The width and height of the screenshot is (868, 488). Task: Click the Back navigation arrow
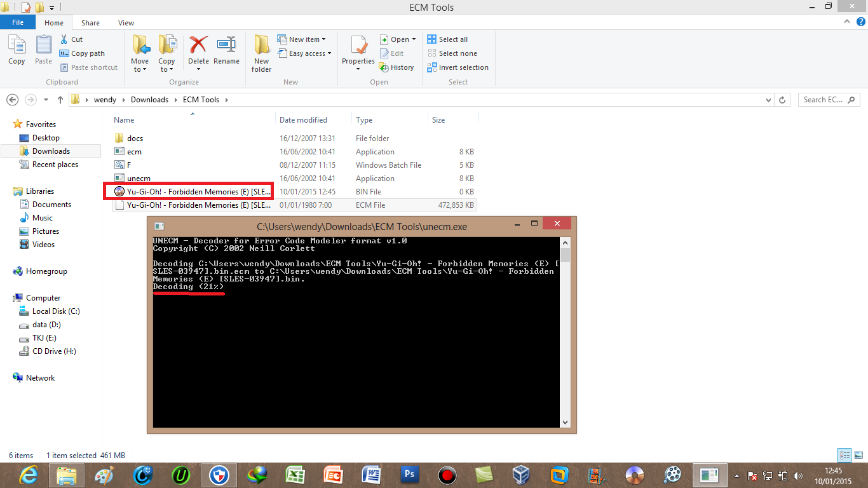[x=12, y=100]
